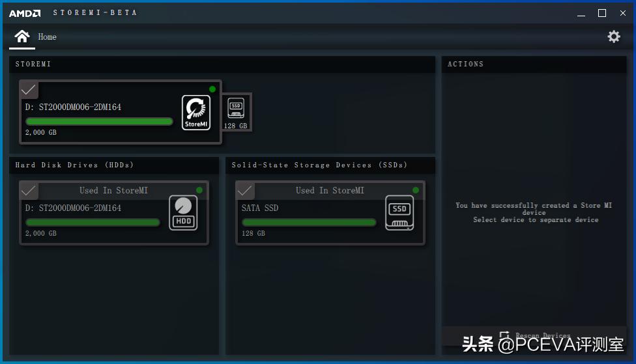
Task: Select the StoreMI panel's D: ST2000DM006-2DM164 name
Action: [73, 107]
